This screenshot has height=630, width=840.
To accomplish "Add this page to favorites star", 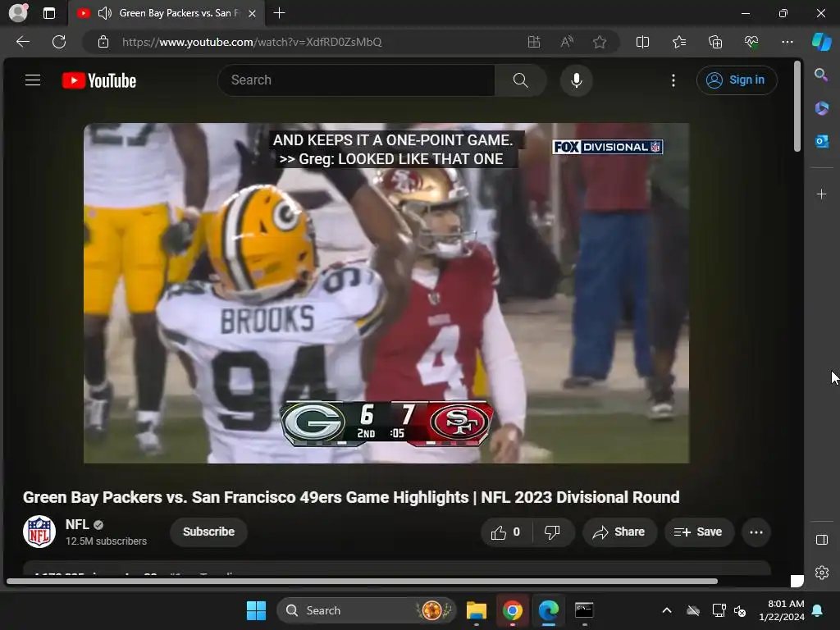I will click(x=600, y=42).
